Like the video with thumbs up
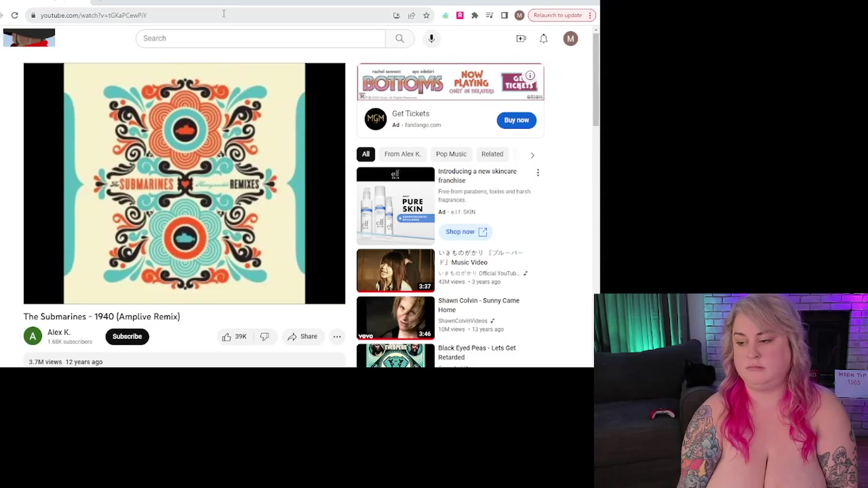This screenshot has height=488, width=868. (234, 337)
